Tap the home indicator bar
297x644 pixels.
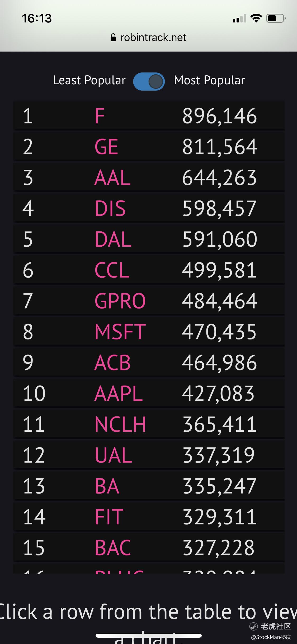click(x=149, y=636)
